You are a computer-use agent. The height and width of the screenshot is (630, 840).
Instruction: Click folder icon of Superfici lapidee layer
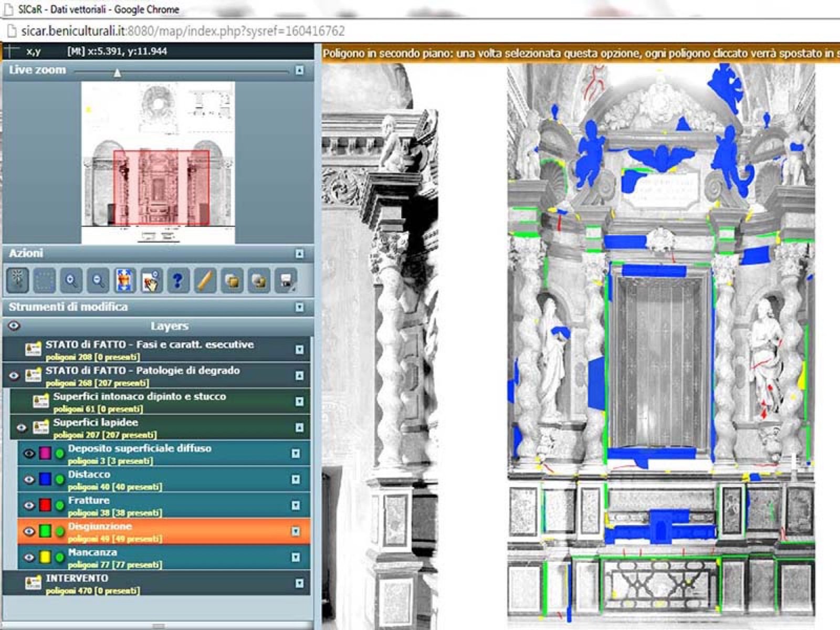coord(41,427)
